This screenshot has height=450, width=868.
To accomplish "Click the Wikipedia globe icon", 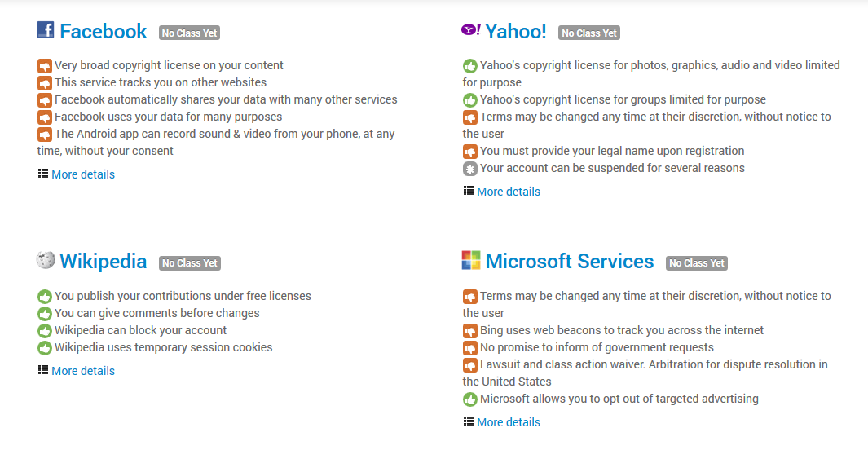I will (x=46, y=259).
